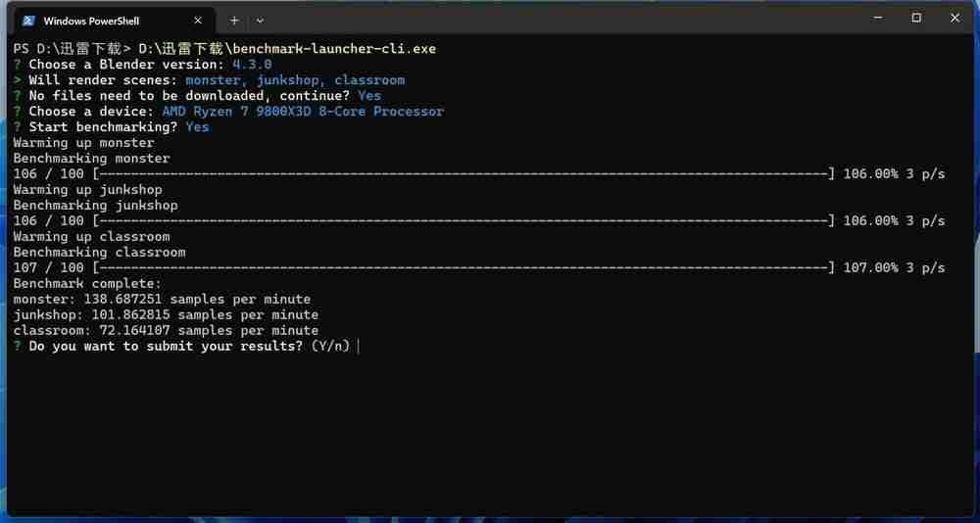Click the scenes list monster, junkshop, classroom
The width and height of the screenshot is (980, 523).
click(x=295, y=80)
